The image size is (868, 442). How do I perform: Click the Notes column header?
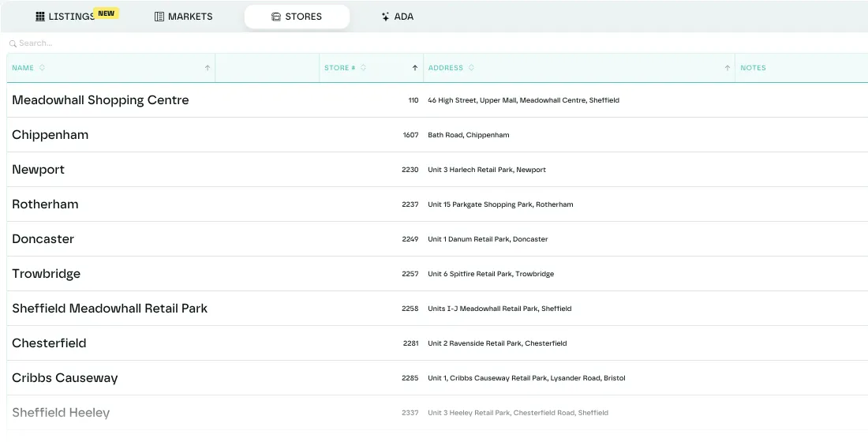(753, 68)
